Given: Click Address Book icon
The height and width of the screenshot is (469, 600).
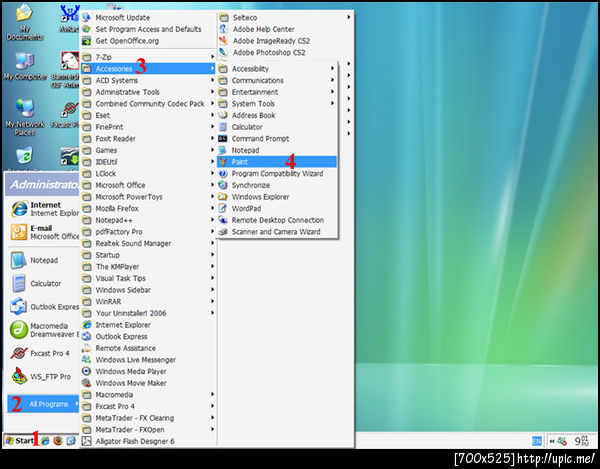Looking at the screenshot, I should [223, 115].
